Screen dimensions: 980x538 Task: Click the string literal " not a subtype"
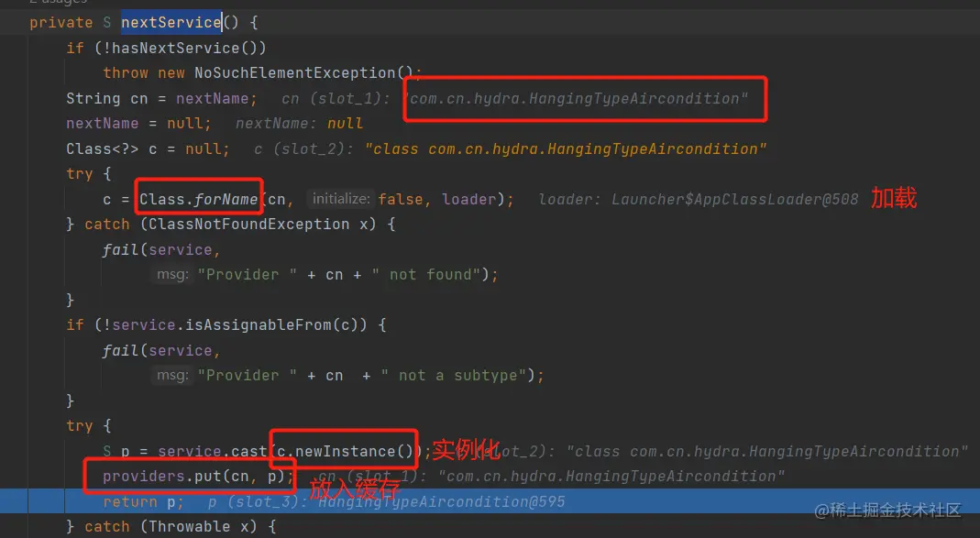pyautogui.click(x=453, y=375)
